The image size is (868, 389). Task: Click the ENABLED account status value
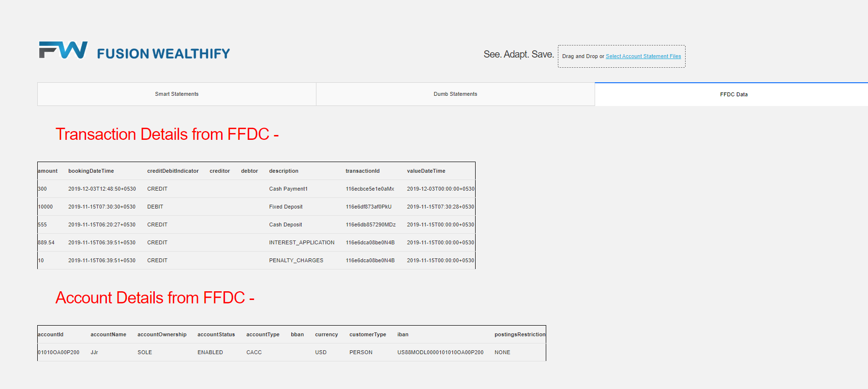tap(210, 352)
